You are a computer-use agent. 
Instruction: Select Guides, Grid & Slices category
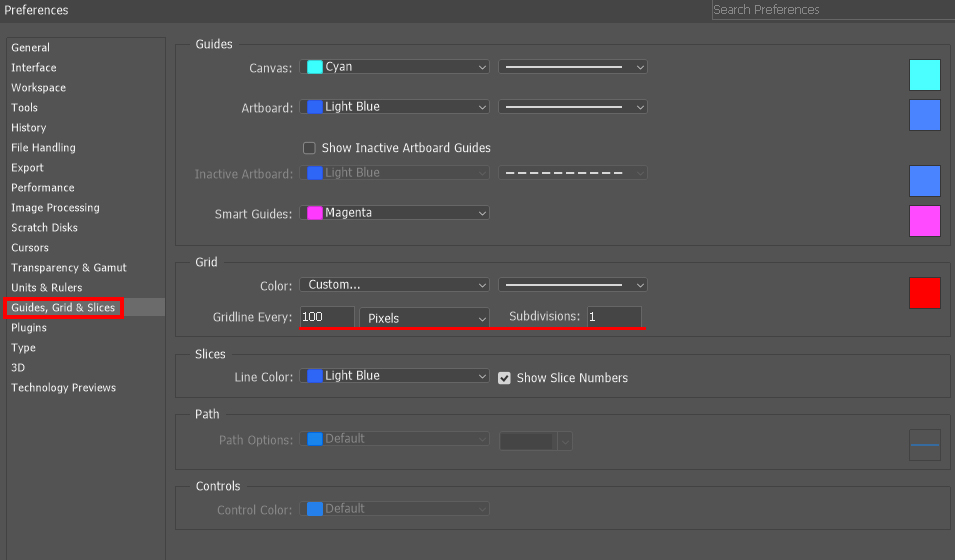point(63,308)
